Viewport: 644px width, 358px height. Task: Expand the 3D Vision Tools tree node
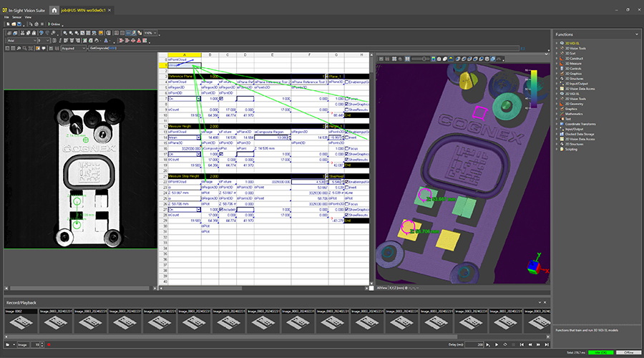point(558,48)
